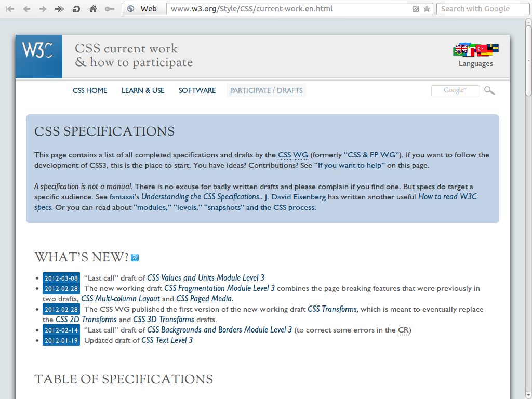The width and height of the screenshot is (532, 399).
Task: Click the Rewind to first page icon
Action: 10,9
